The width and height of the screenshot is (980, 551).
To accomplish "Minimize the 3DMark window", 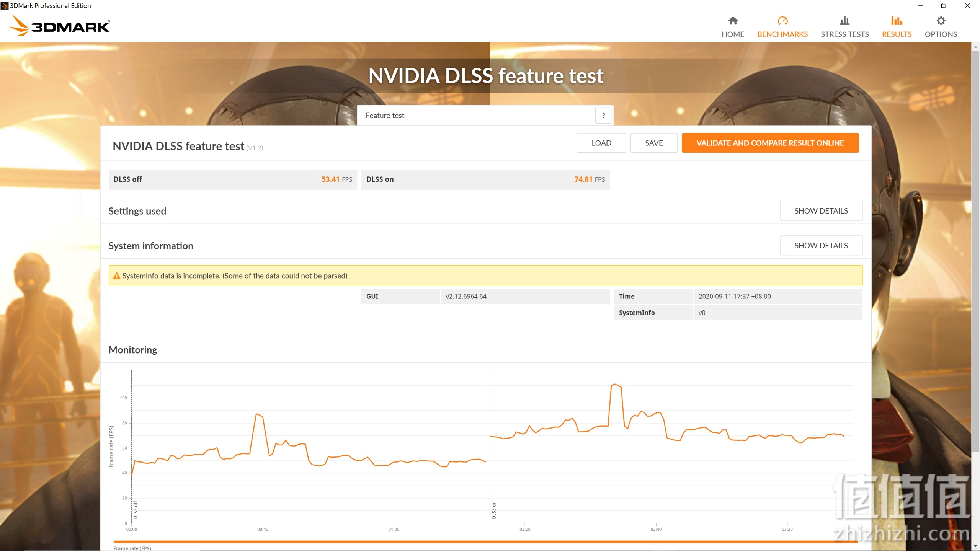I will (x=920, y=5).
